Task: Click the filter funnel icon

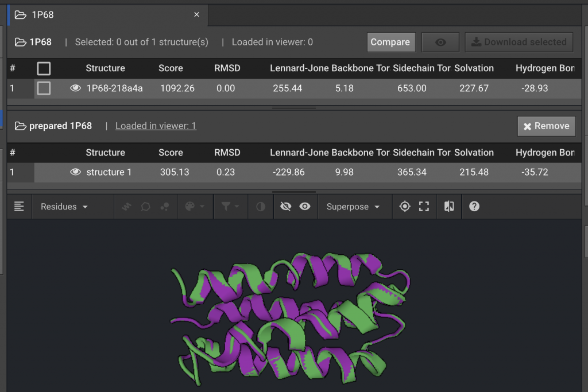Action: pos(226,207)
